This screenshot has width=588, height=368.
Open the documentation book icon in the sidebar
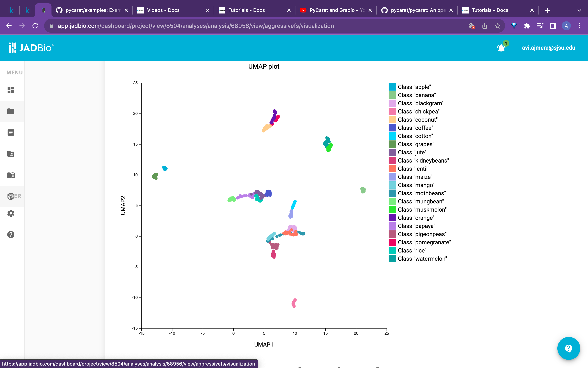pos(11,175)
